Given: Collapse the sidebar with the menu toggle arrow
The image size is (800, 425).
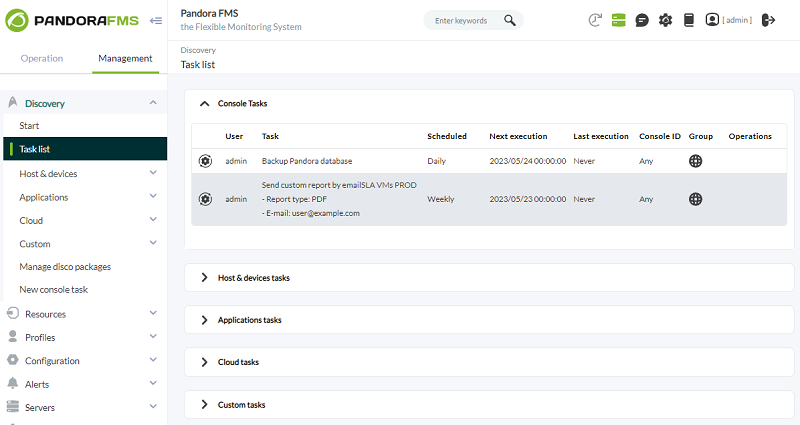Looking at the screenshot, I should click(156, 20).
